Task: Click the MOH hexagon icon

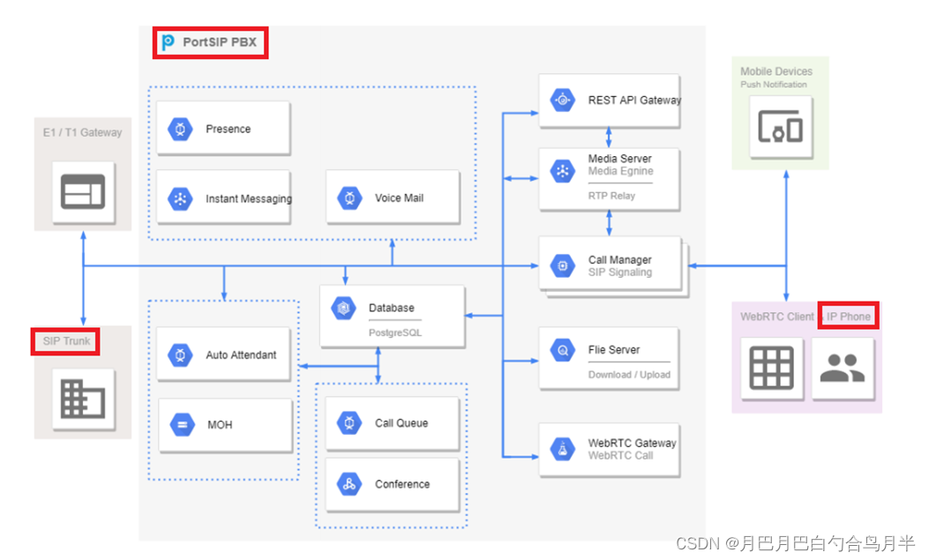Action: 183,424
